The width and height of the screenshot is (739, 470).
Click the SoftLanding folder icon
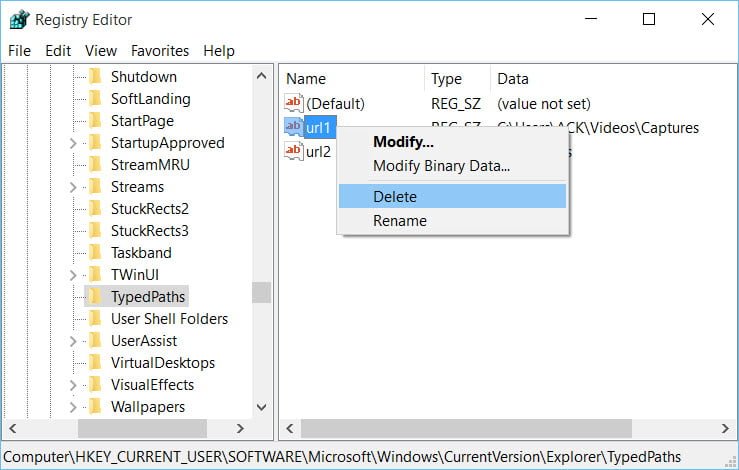pyautogui.click(x=95, y=99)
